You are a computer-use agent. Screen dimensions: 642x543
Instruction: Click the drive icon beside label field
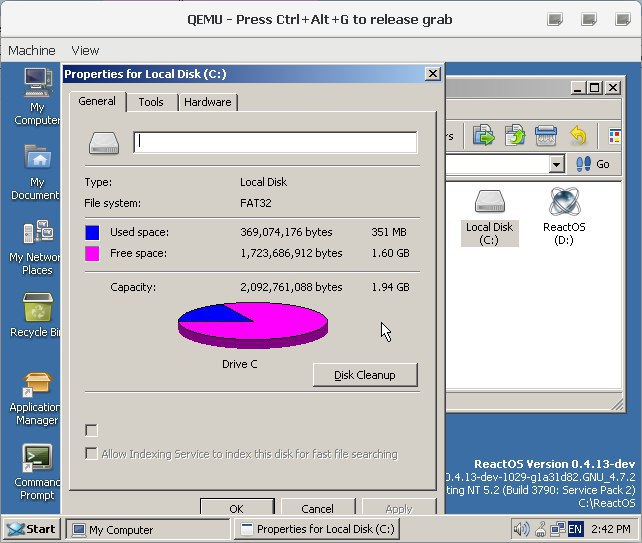tap(104, 143)
